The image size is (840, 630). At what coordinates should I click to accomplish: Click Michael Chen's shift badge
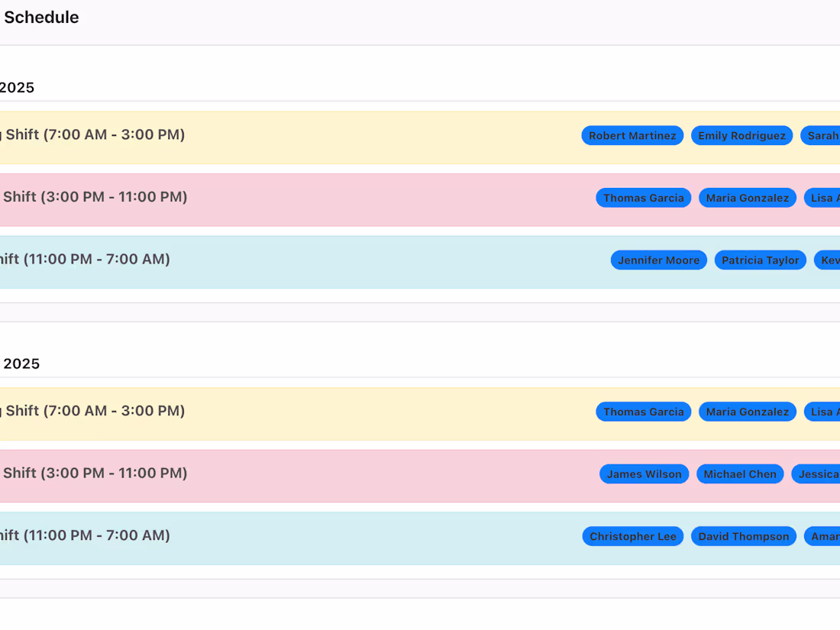click(x=739, y=473)
